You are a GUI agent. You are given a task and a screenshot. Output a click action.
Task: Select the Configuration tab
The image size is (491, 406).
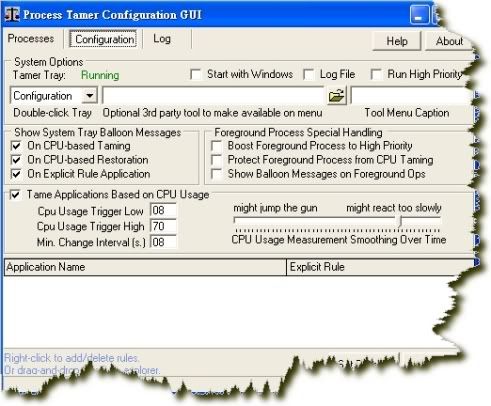click(103, 39)
